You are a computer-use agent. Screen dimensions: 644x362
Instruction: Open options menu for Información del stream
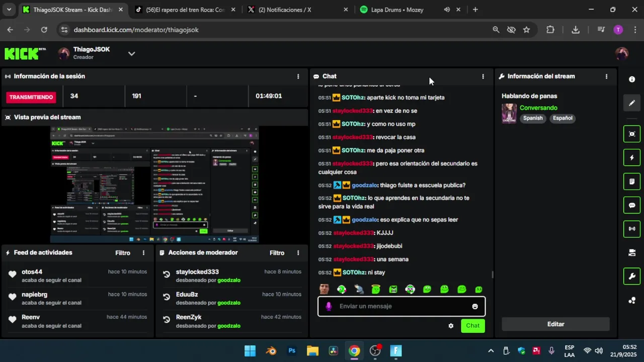[606, 76]
